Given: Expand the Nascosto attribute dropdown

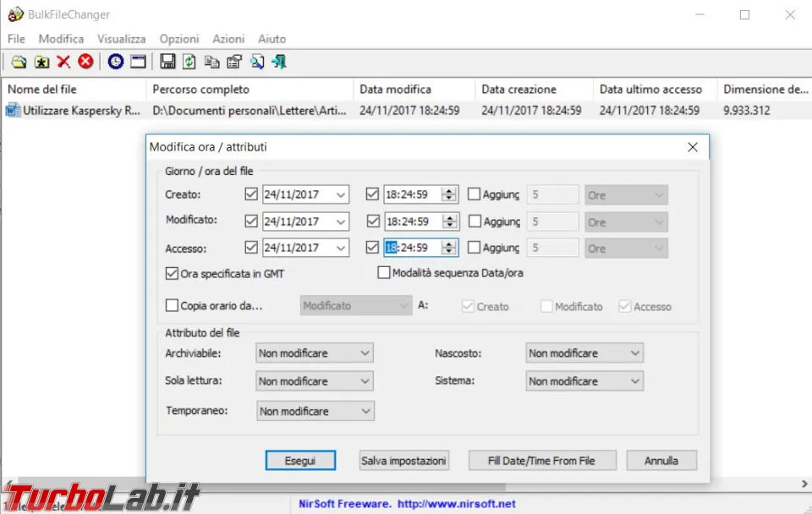Looking at the screenshot, I should [x=584, y=353].
